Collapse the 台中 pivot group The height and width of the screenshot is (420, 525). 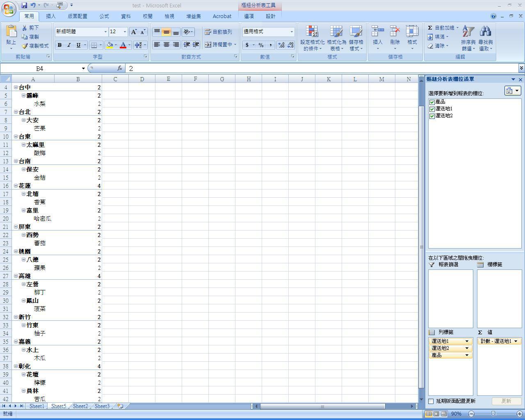[x=16, y=87]
